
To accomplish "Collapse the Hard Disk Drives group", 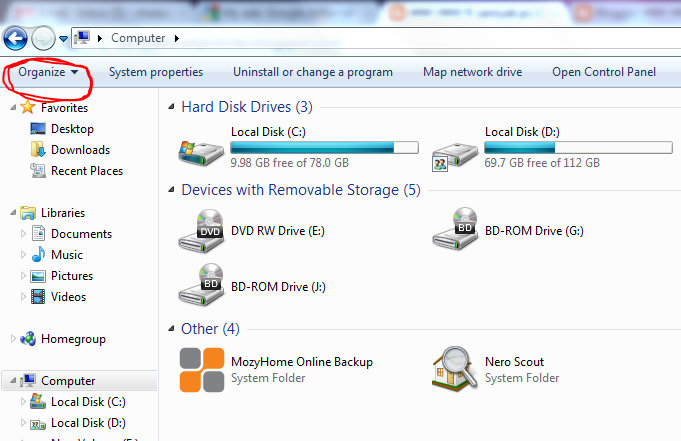I will click(172, 106).
